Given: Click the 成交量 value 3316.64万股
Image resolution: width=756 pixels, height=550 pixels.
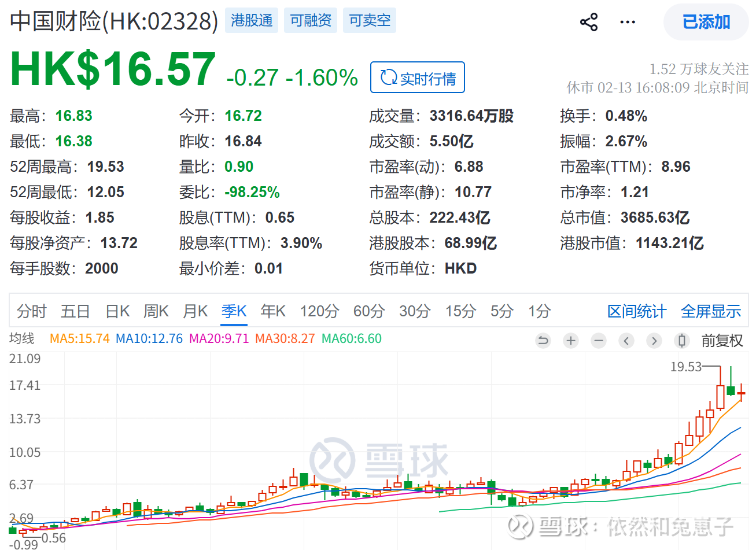Looking at the screenshot, I should point(472,116).
